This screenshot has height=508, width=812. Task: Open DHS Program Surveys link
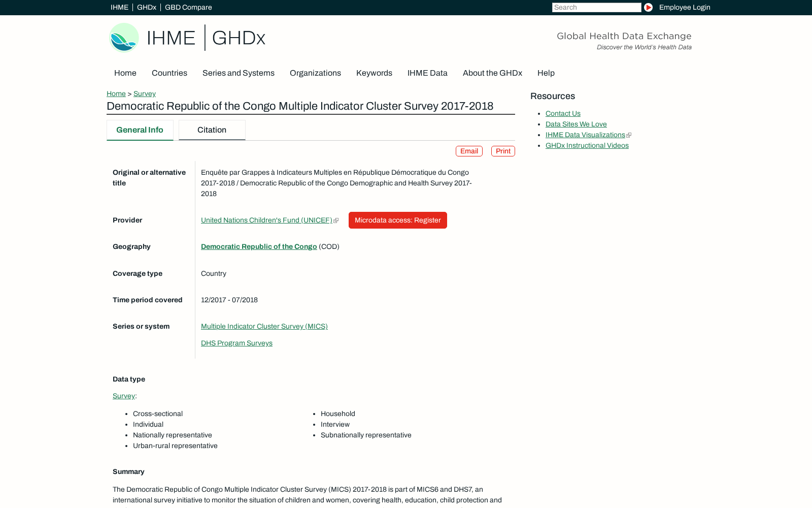click(x=236, y=343)
